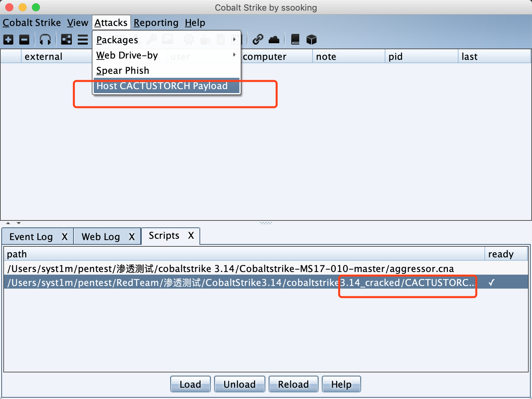532x399 pixels.
Task: Switch to pivot graph view icon
Action: point(66,40)
